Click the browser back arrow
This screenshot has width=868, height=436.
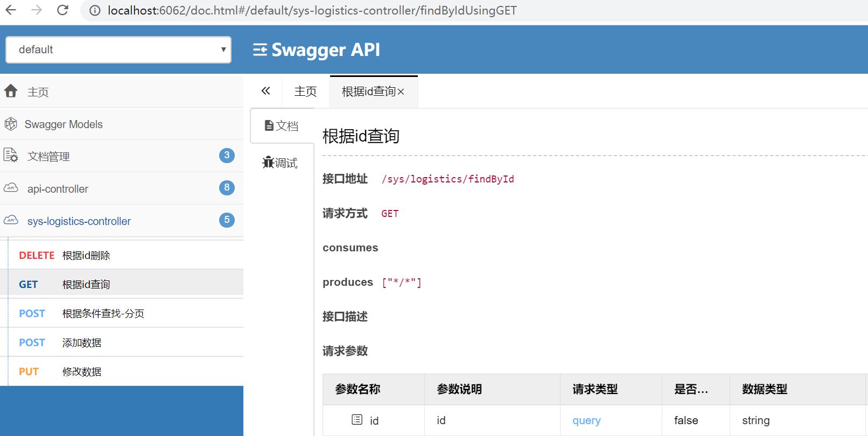click(11, 10)
